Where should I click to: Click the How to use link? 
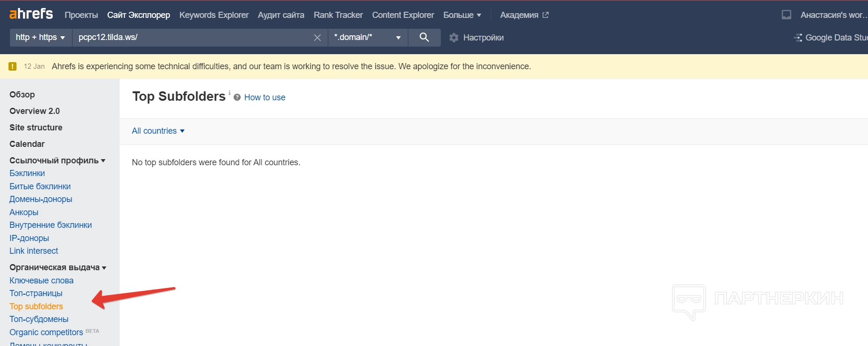(x=265, y=97)
